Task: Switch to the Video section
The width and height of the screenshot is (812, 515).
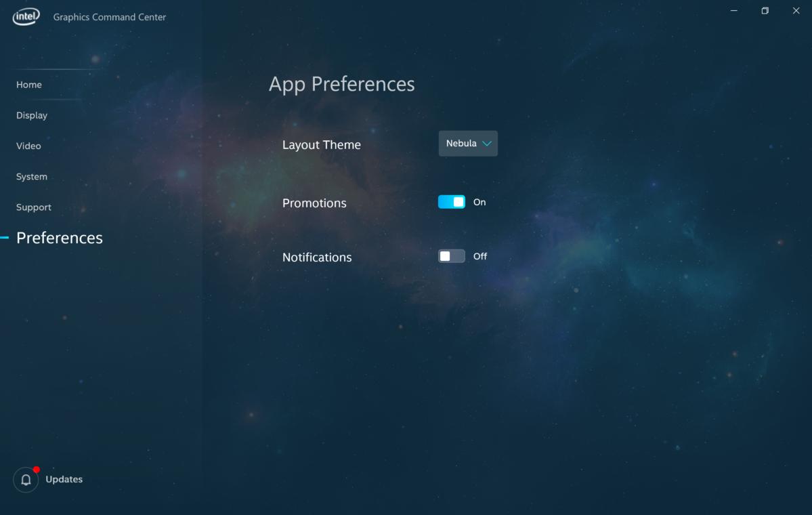Action: point(28,146)
